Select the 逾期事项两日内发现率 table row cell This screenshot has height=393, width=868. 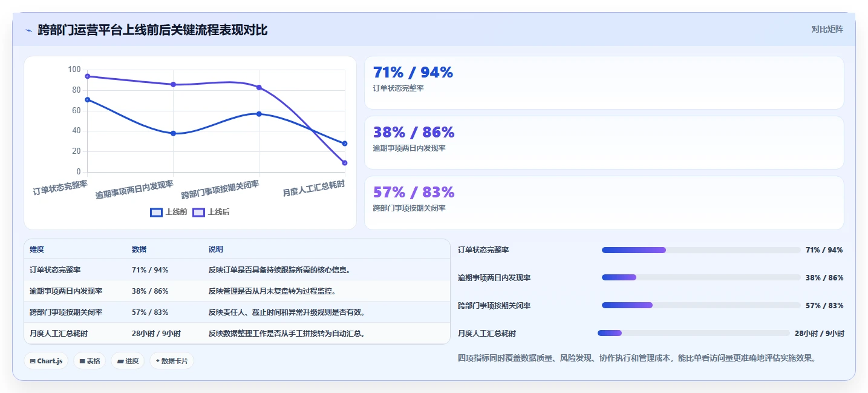coord(66,291)
